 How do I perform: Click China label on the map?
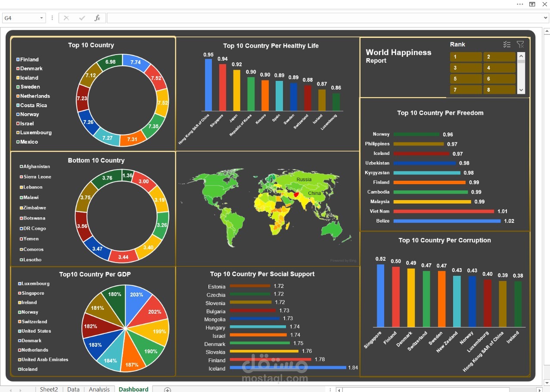coord(314,193)
